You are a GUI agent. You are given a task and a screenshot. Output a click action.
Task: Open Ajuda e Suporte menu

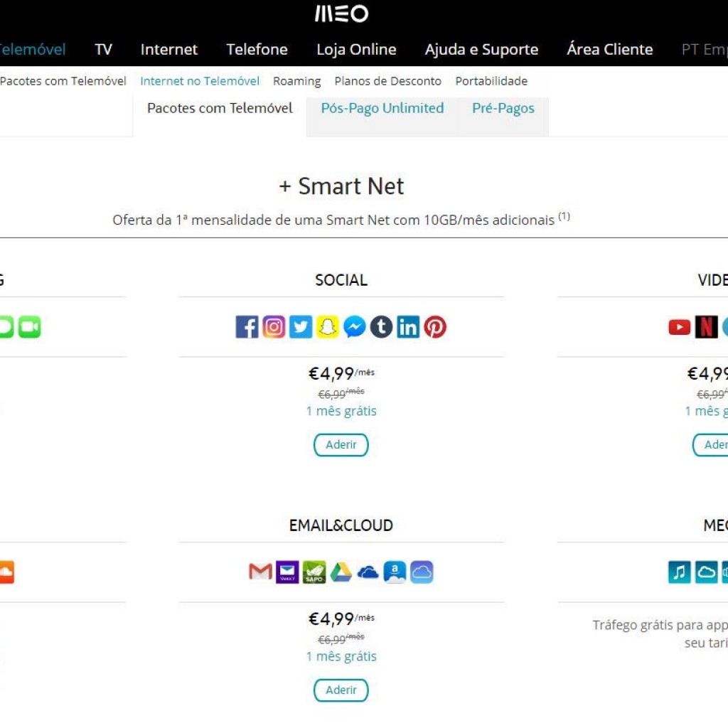point(481,50)
